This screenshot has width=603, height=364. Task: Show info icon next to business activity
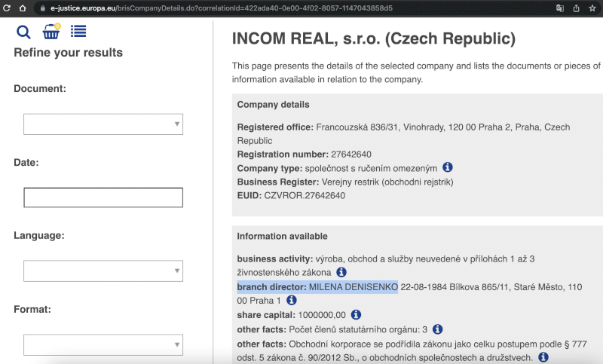click(x=341, y=272)
